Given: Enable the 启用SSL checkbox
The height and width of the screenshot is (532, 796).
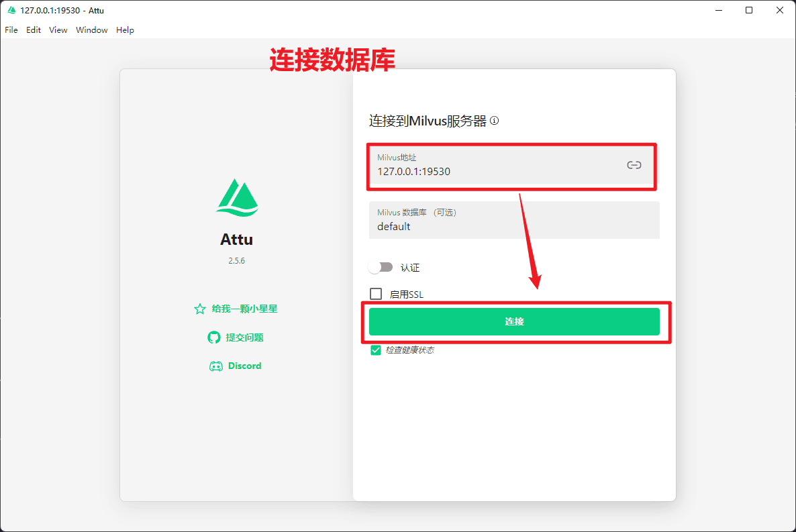Looking at the screenshot, I should [376, 294].
